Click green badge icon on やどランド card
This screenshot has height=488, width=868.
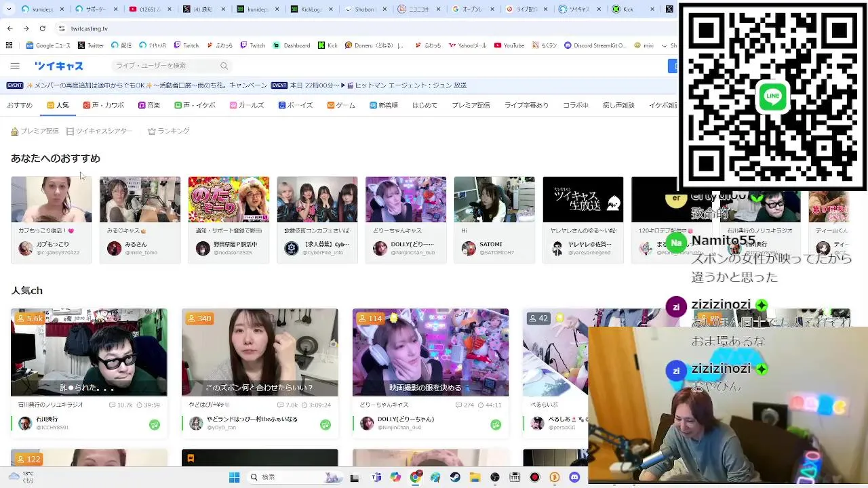pyautogui.click(x=325, y=424)
